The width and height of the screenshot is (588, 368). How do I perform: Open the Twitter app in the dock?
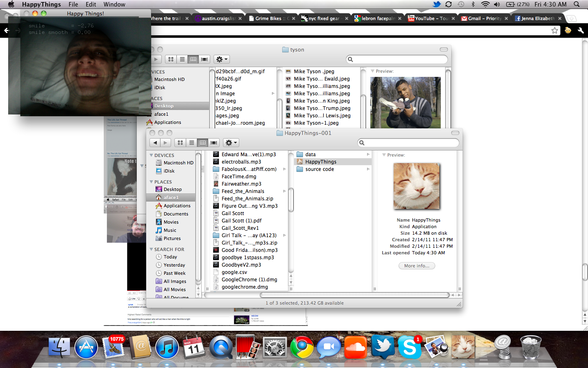point(383,348)
